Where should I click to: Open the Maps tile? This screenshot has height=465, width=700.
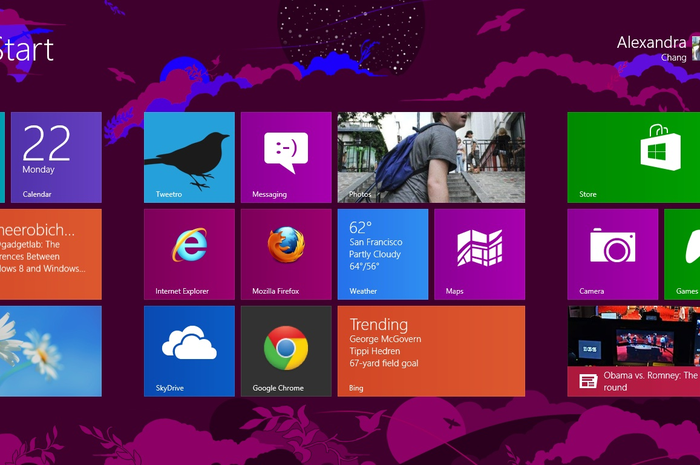click(x=480, y=254)
